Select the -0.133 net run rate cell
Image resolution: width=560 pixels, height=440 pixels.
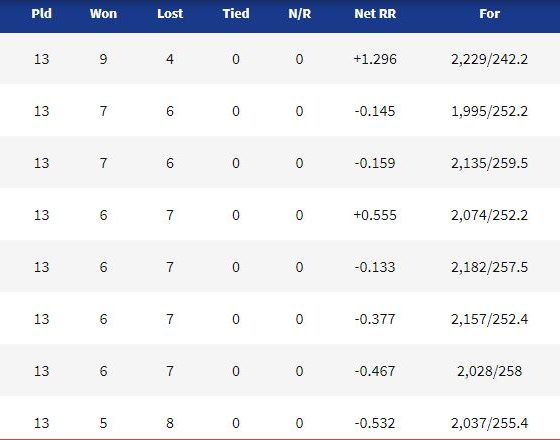375,267
